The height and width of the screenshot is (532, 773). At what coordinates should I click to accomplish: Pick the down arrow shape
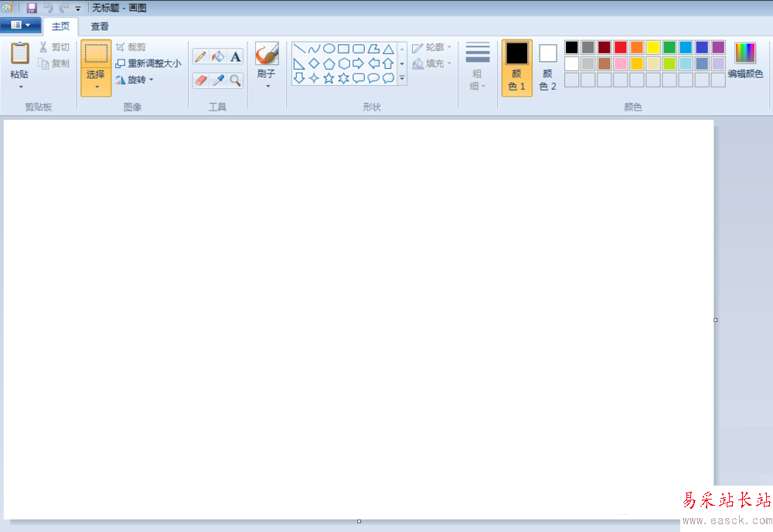click(299, 78)
